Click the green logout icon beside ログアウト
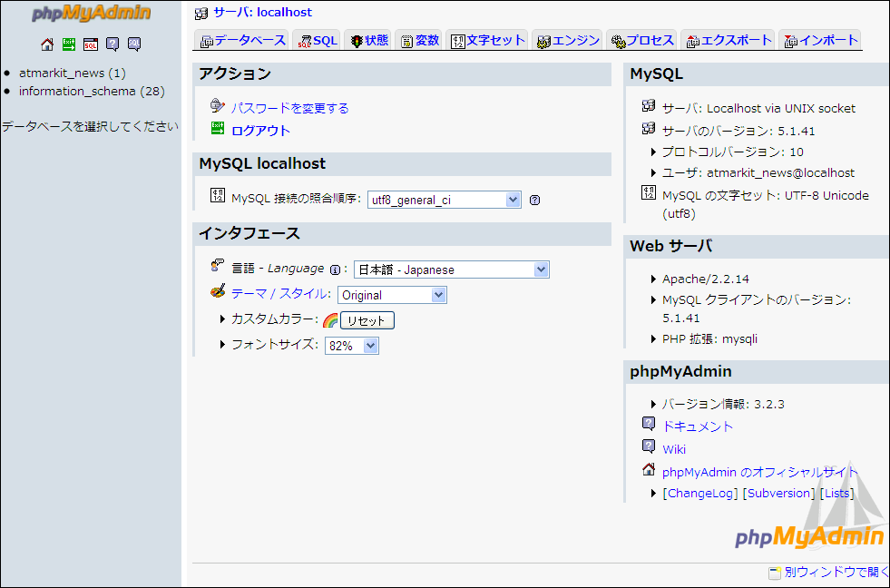The image size is (890, 588). (218, 128)
